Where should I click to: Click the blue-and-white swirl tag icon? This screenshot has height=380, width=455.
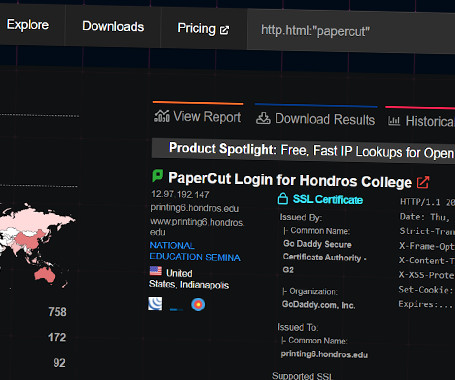[x=155, y=304]
